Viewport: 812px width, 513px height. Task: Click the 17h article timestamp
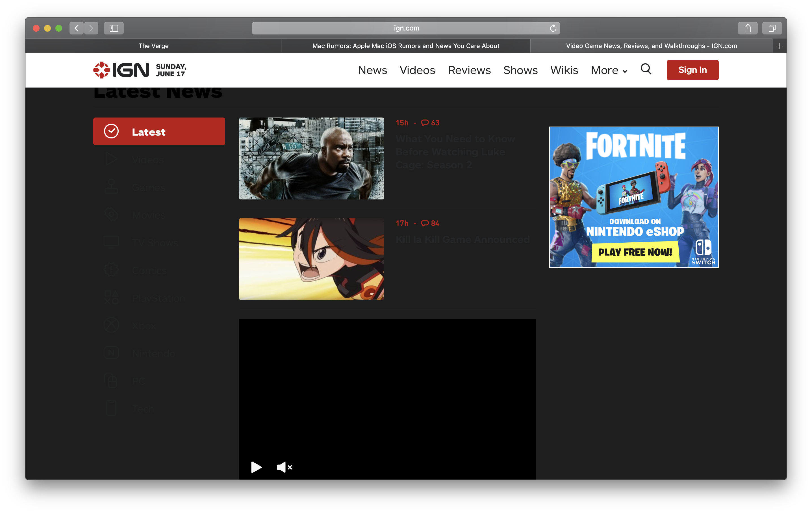(402, 223)
